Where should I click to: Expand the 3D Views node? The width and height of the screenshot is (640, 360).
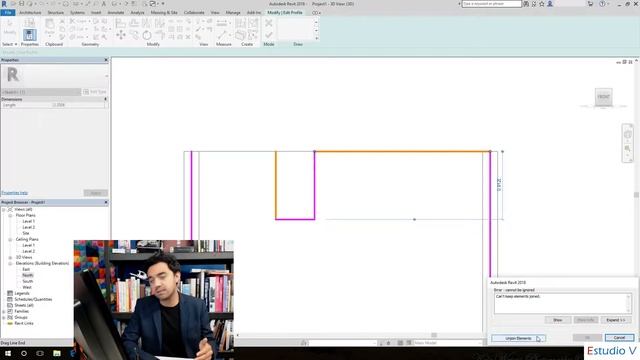point(10,258)
